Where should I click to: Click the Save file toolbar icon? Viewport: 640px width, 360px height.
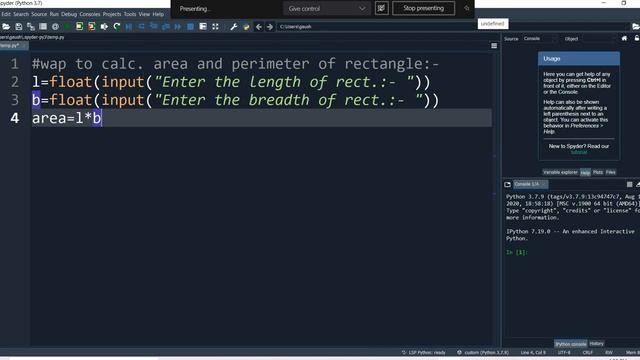click(19, 27)
